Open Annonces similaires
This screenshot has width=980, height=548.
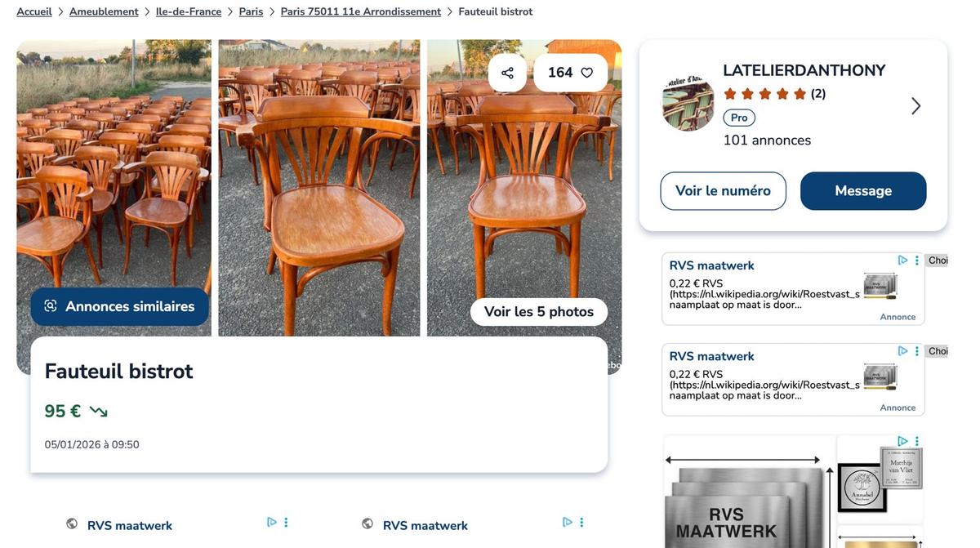[x=120, y=306]
